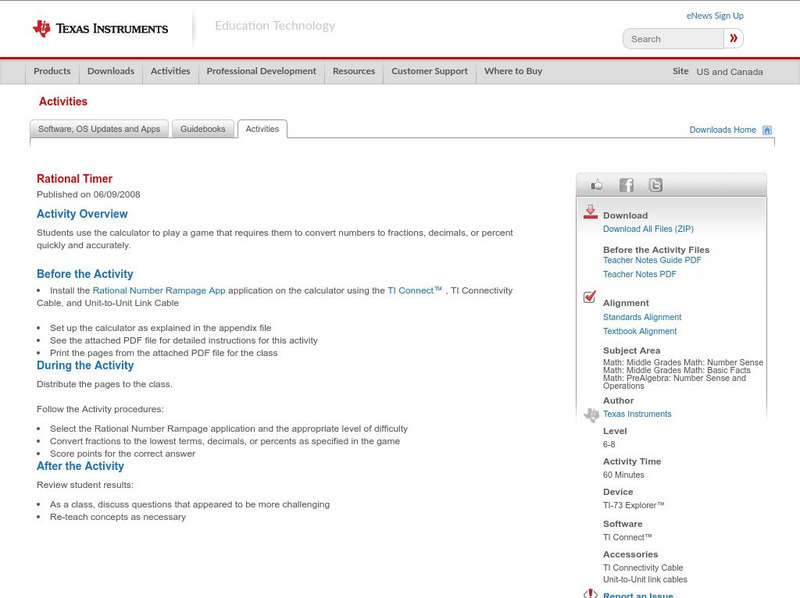800x598 pixels.
Task: Submit search with red arrows button
Action: coord(734,38)
